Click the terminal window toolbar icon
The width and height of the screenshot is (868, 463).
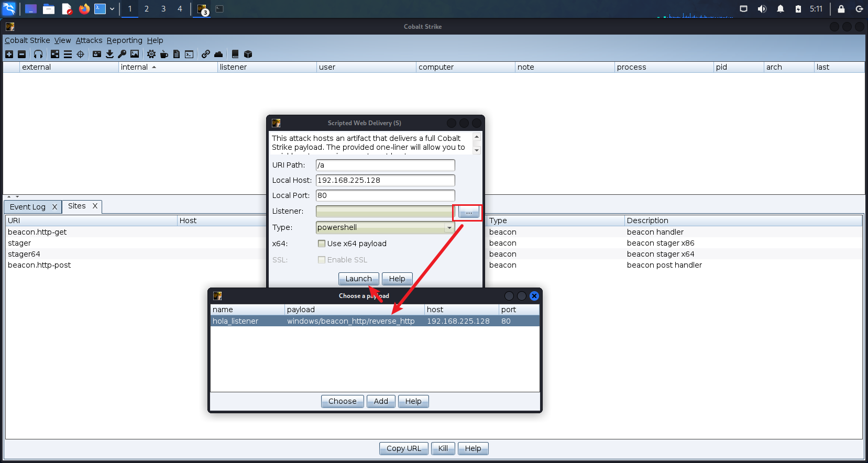[189, 54]
